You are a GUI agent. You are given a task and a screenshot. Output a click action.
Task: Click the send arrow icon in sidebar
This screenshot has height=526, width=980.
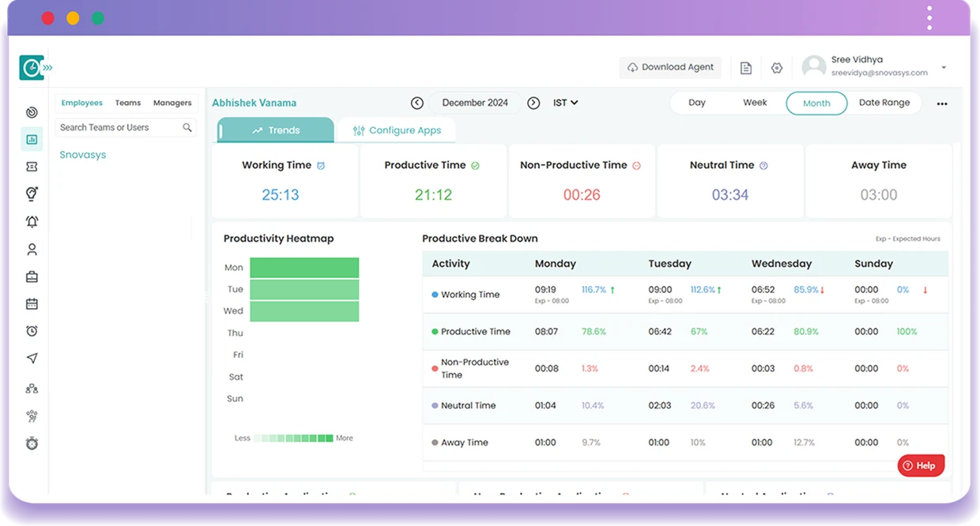[x=32, y=358]
